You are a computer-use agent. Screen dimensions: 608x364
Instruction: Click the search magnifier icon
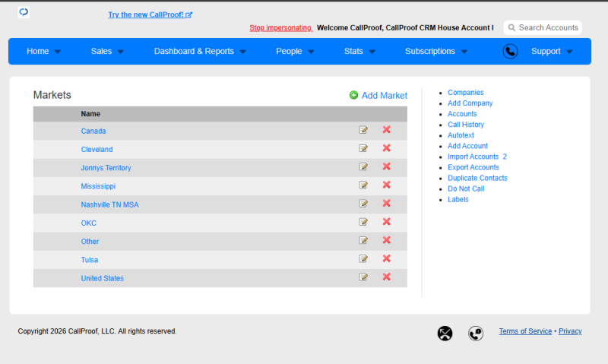point(511,27)
